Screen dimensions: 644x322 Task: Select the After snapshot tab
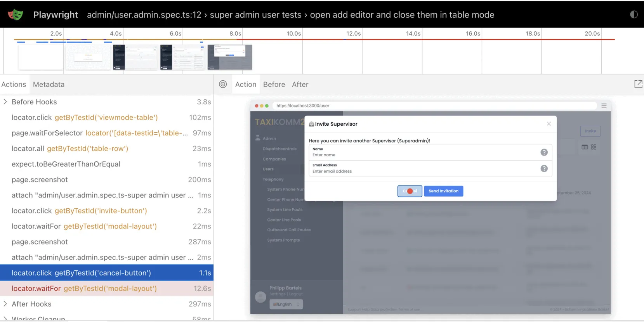[x=300, y=85]
